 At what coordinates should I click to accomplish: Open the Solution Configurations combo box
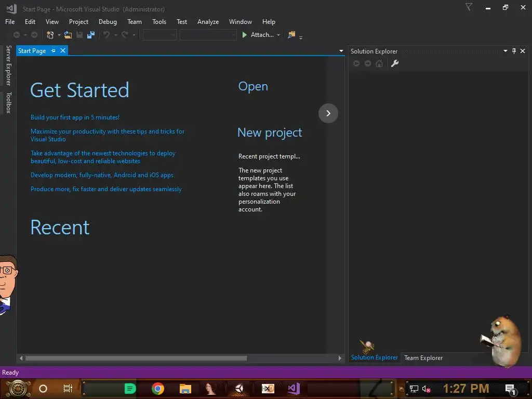[x=159, y=35]
